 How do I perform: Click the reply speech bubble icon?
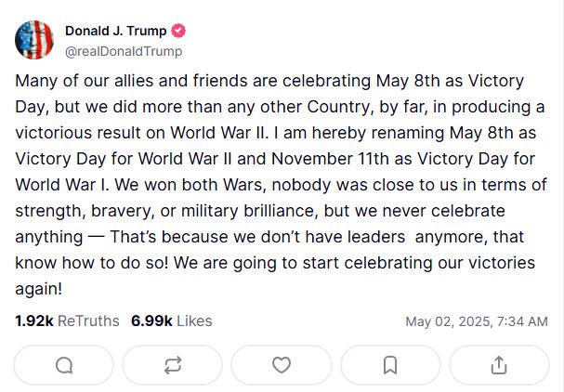tap(64, 365)
